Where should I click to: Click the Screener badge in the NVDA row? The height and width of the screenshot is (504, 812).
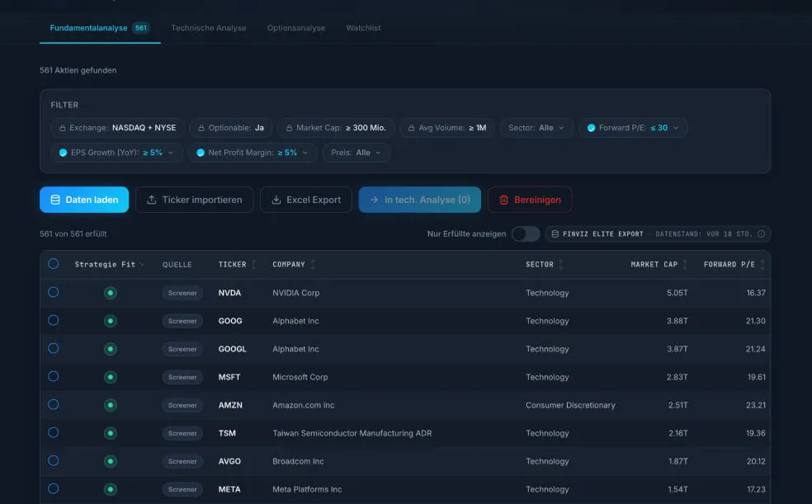pos(182,293)
